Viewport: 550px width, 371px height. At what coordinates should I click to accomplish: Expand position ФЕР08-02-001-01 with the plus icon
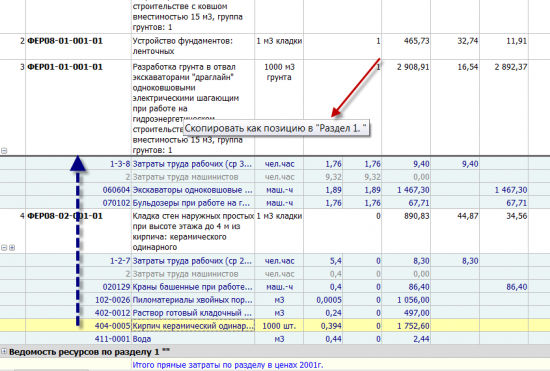click(12, 248)
